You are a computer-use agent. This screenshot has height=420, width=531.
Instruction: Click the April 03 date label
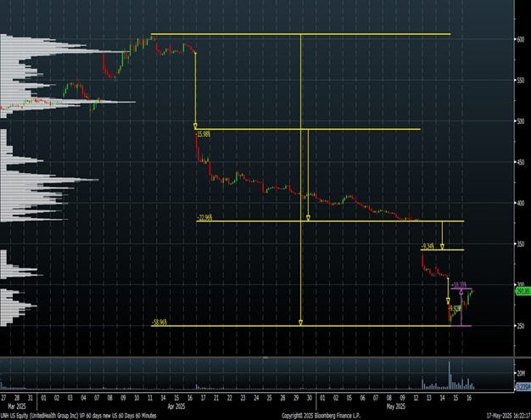[70, 398]
